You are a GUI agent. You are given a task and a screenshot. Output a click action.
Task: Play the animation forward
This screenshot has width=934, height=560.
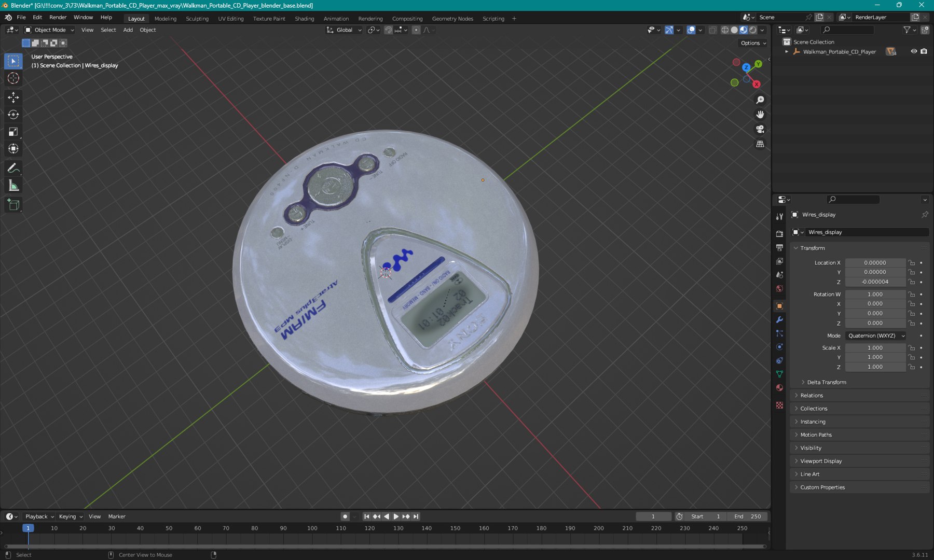pos(396,516)
